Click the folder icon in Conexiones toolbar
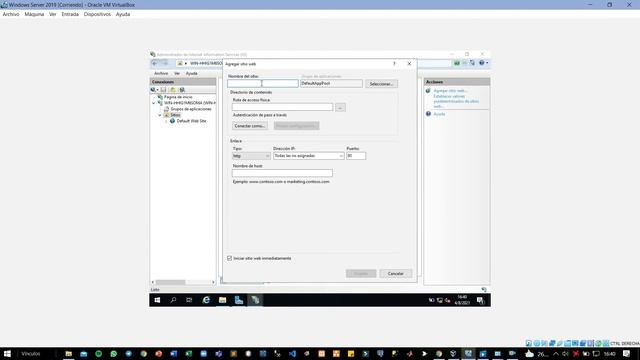The height and width of the screenshot is (360, 640). 173,90
